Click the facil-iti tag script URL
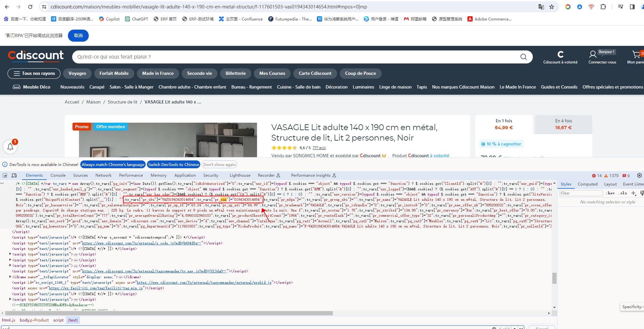The image size is (644, 329). [x=96, y=288]
